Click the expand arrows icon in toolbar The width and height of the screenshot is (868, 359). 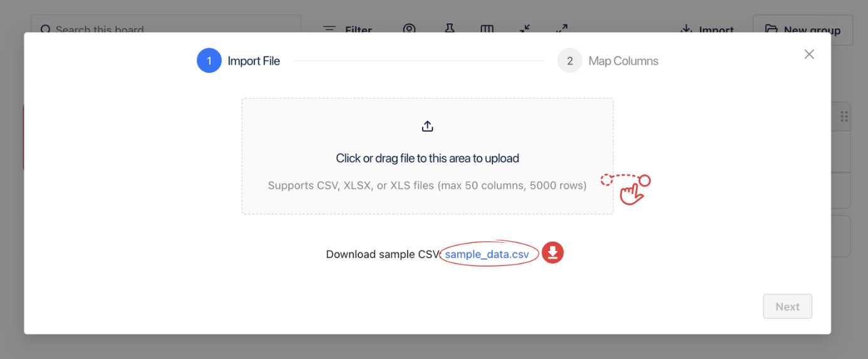pyautogui.click(x=562, y=29)
